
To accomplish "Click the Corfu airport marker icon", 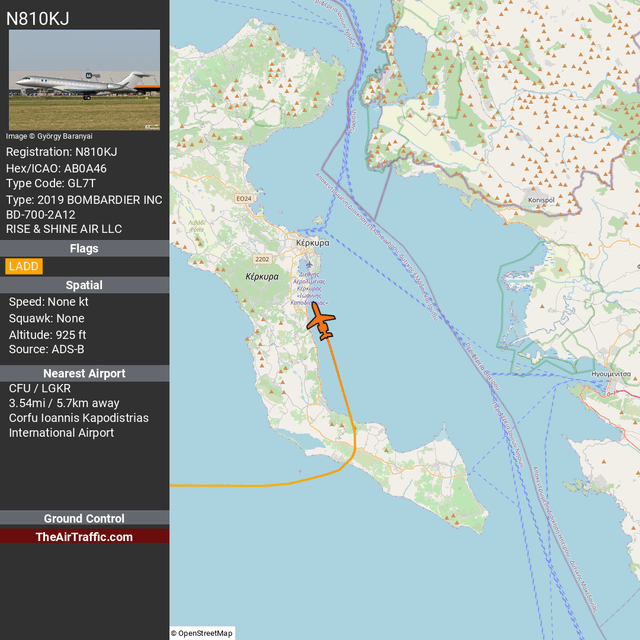I will coord(307,264).
